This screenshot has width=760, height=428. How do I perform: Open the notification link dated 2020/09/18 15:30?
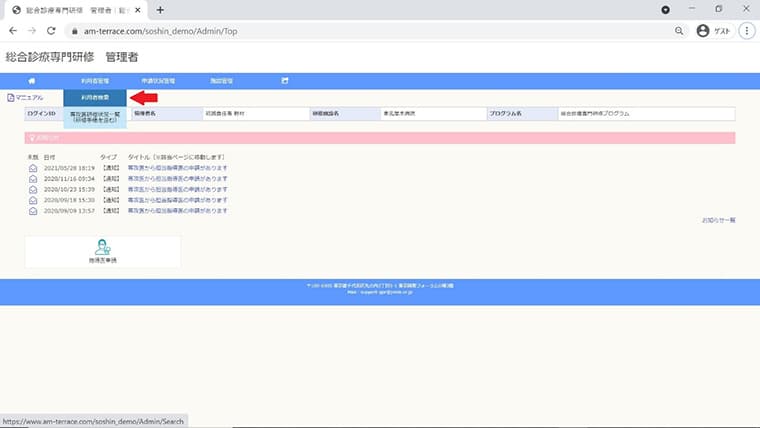tap(177, 200)
